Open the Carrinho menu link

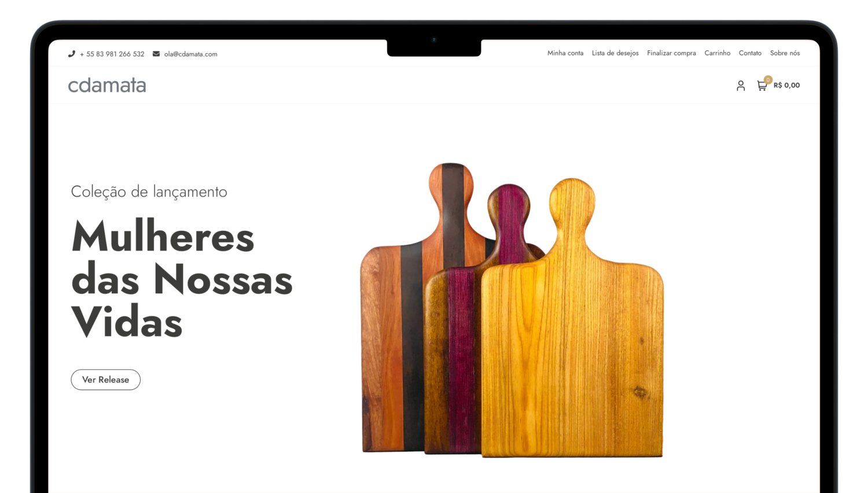click(718, 53)
